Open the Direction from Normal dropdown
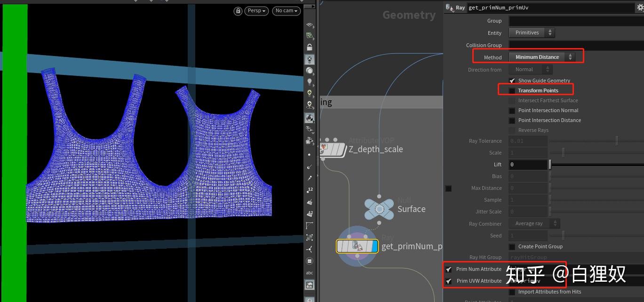Viewport: 644px width, 302px height. 531,70
